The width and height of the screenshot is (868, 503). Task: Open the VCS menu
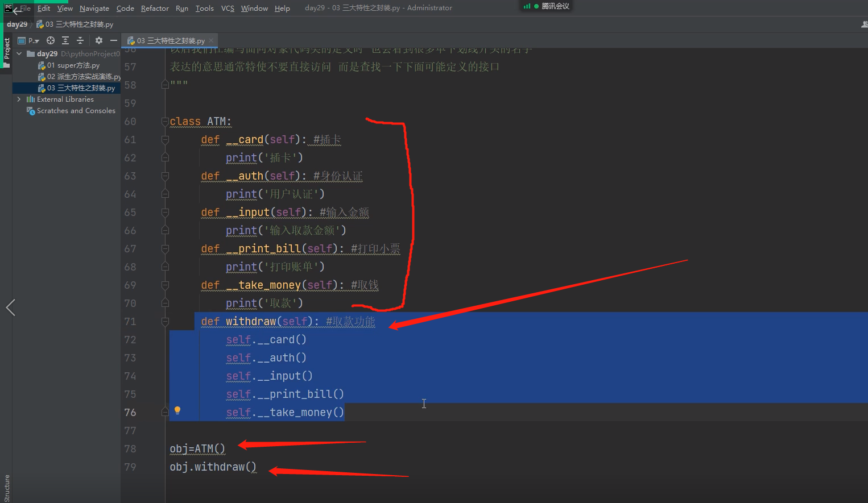coord(228,8)
